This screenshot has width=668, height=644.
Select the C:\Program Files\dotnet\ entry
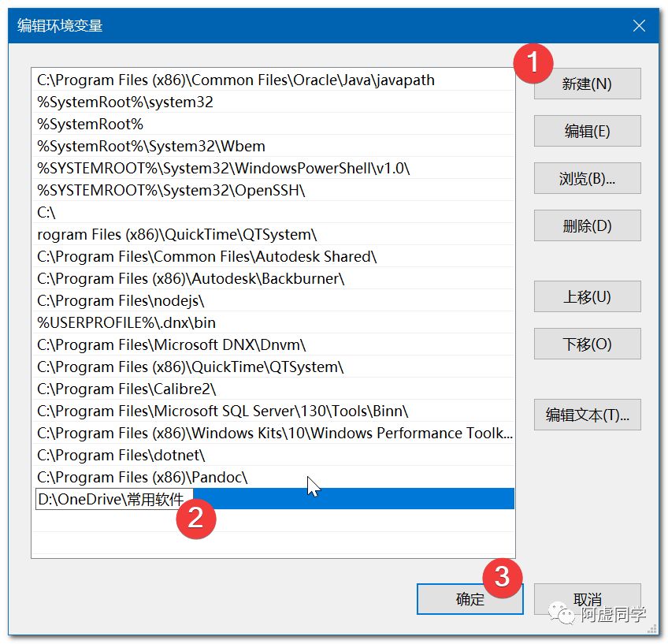[x=273, y=455]
